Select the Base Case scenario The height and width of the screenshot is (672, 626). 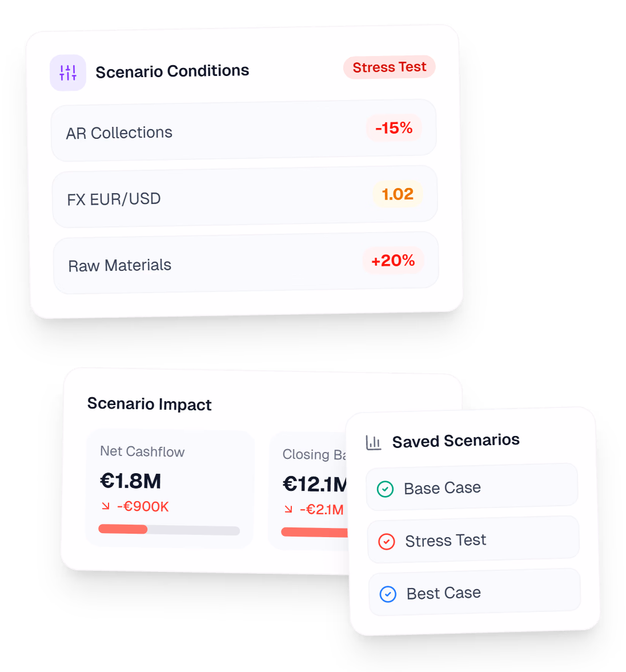click(x=472, y=487)
